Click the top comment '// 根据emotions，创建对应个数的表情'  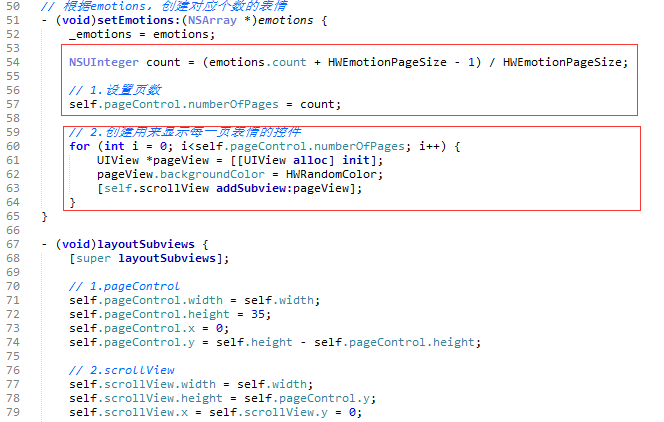coord(164,6)
